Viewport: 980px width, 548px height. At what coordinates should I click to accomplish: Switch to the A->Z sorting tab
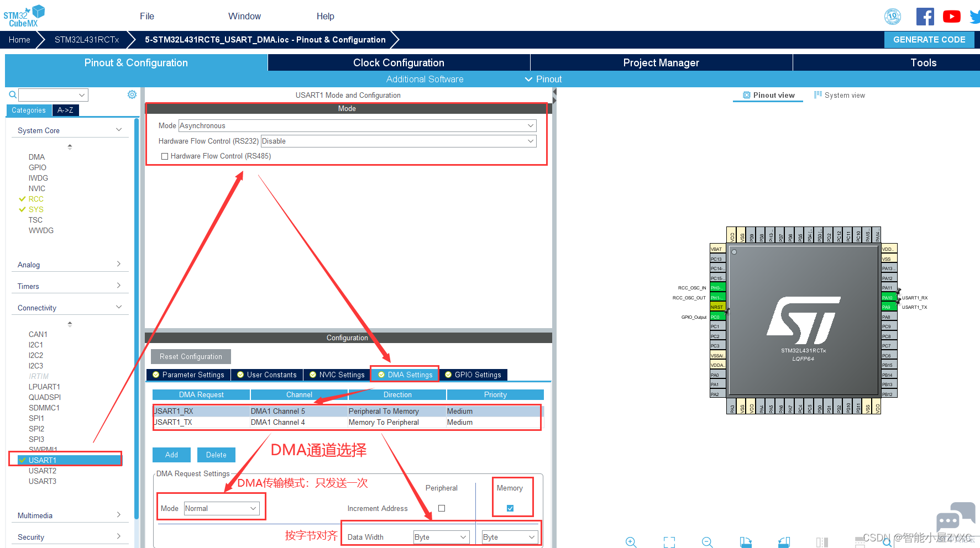[65, 110]
